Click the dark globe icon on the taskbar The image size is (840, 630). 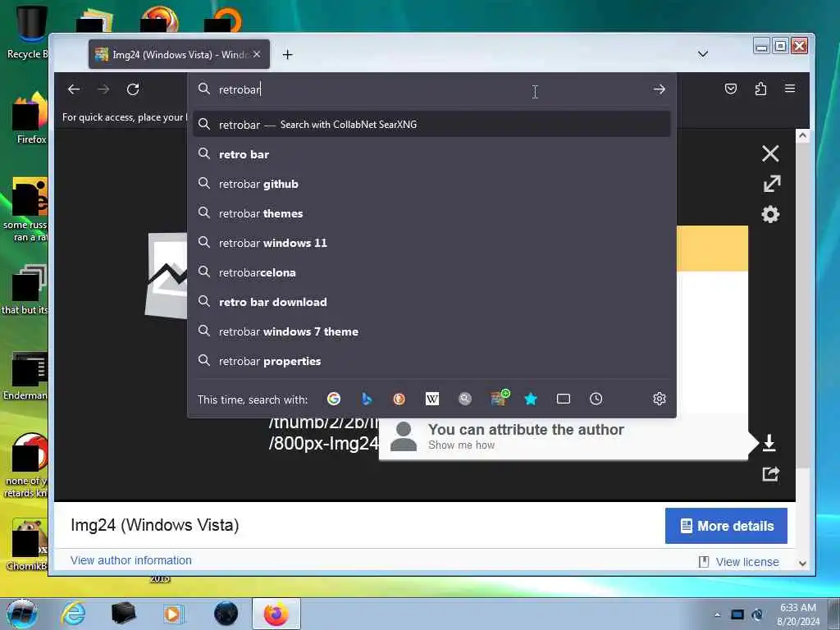point(226,614)
